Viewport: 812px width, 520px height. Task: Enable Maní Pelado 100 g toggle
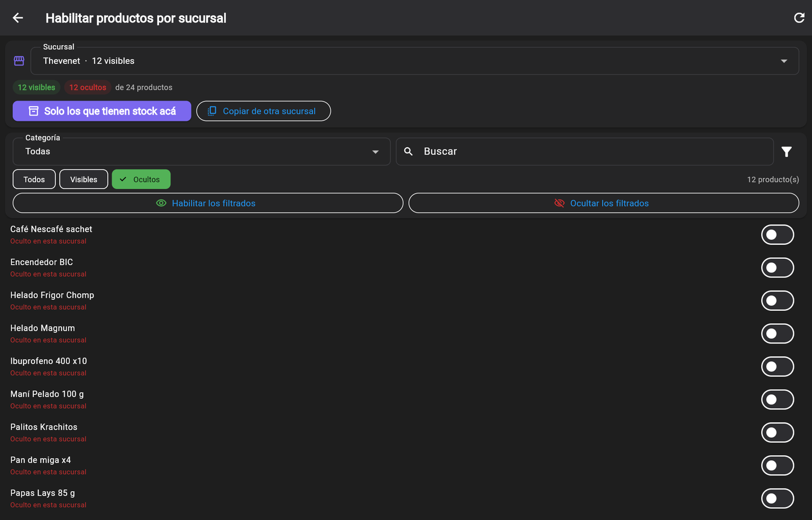coord(778,400)
